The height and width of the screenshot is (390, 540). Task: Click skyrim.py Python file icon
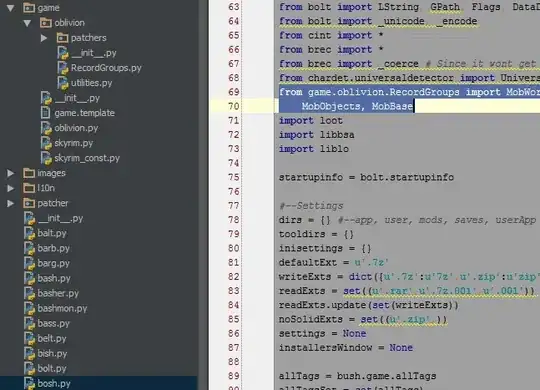pyautogui.click(x=46, y=143)
